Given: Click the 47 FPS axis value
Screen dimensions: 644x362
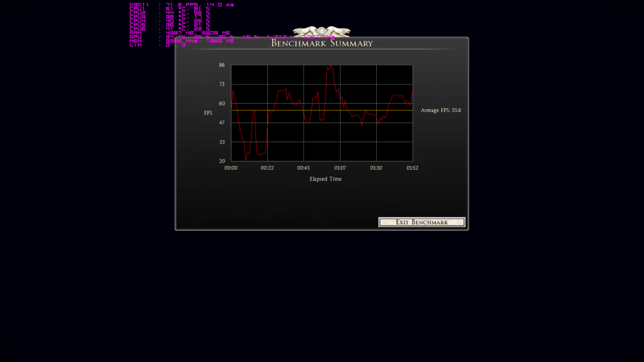Looking at the screenshot, I should pyautogui.click(x=221, y=123).
